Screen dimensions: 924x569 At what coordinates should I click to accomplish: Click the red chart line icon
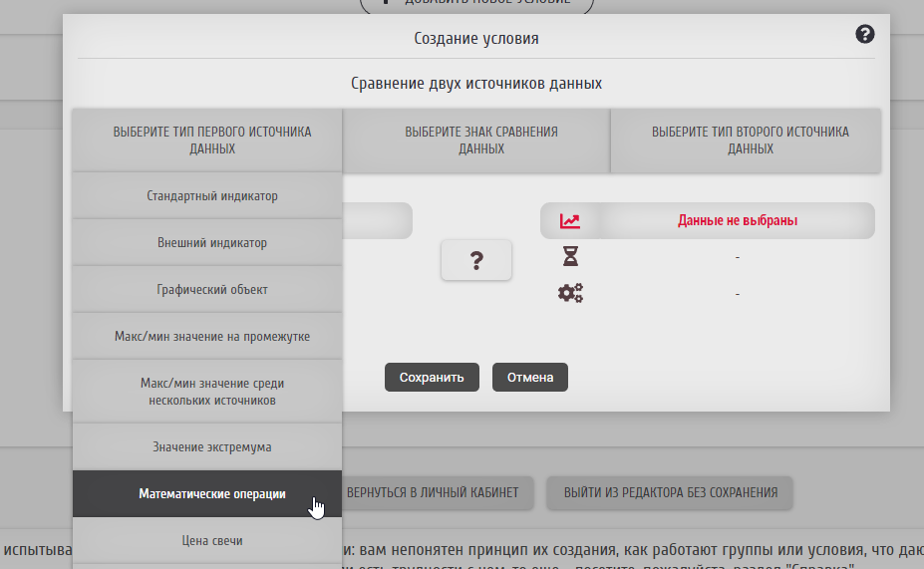point(570,221)
